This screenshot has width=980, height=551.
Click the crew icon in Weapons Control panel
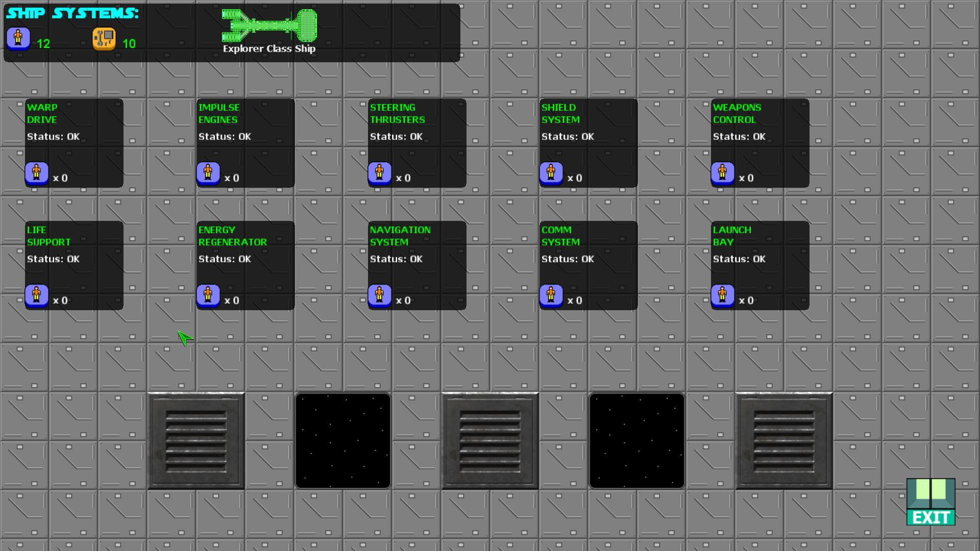[723, 173]
